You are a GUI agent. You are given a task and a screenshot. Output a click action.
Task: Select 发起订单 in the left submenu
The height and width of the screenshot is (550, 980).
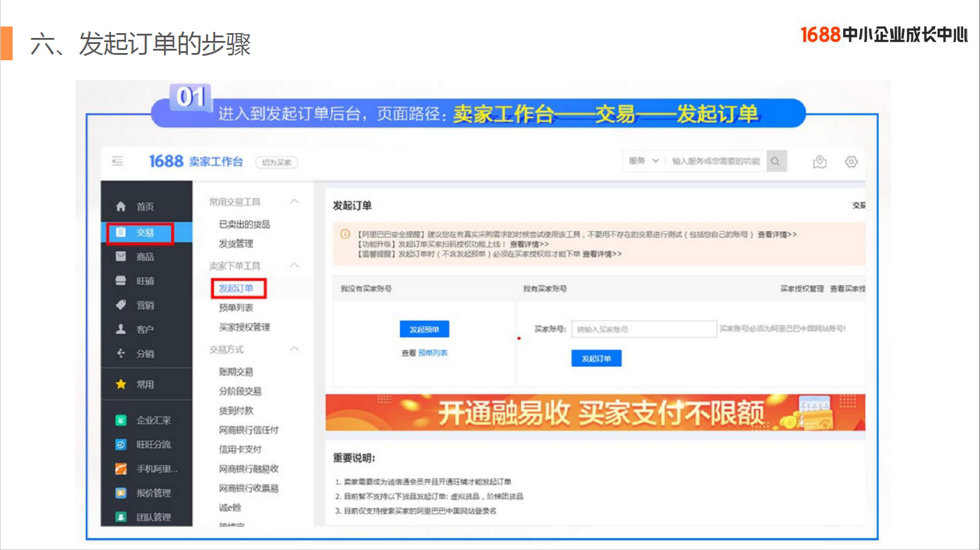point(236,288)
